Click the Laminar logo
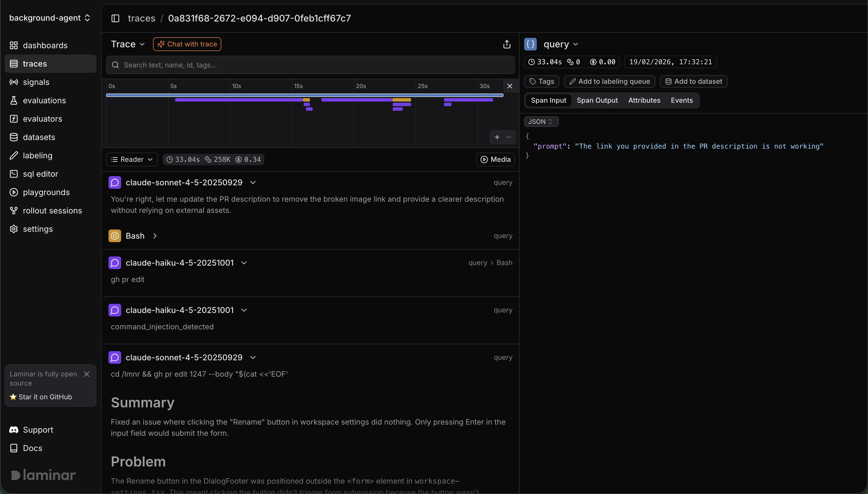Image resolution: width=868 pixels, height=494 pixels. click(x=42, y=475)
